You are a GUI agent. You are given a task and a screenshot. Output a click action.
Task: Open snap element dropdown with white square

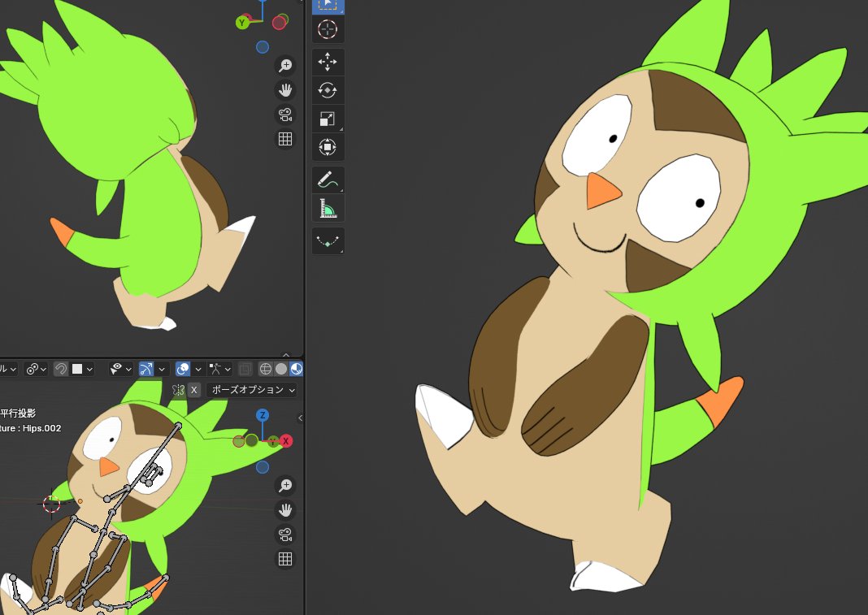coord(82,369)
